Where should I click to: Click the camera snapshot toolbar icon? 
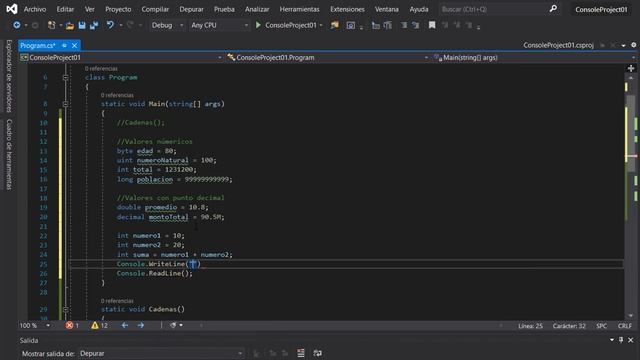(x=351, y=26)
